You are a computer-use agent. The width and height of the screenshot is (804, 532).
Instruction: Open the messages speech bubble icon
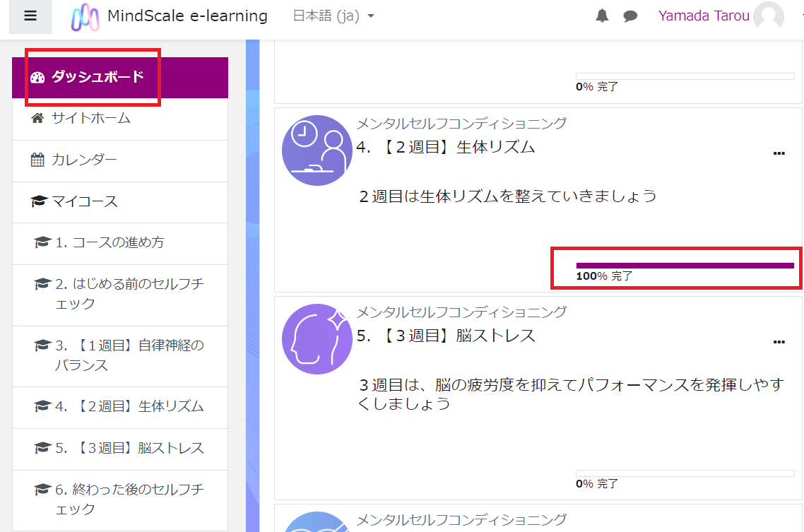[x=630, y=16]
